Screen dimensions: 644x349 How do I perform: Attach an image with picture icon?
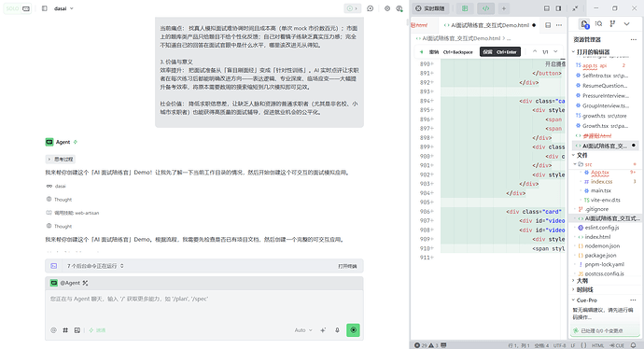point(77,330)
